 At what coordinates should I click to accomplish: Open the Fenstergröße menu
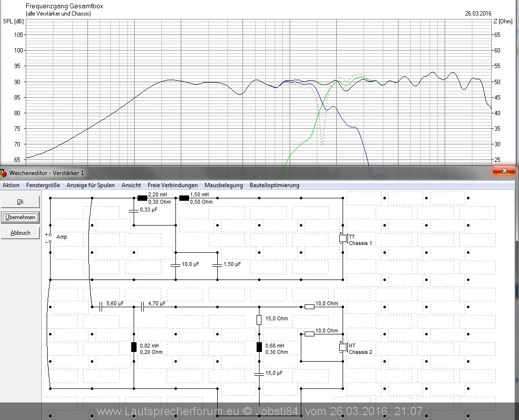[x=43, y=185]
